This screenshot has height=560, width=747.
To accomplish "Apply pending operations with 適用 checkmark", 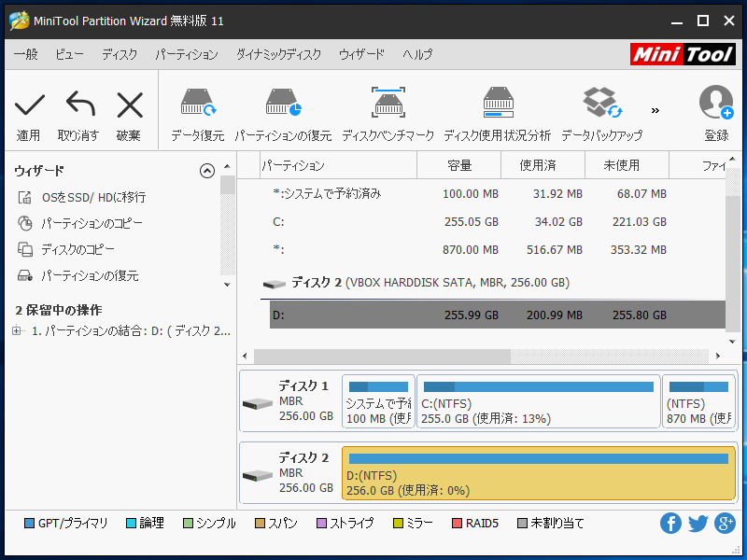I will tap(29, 114).
